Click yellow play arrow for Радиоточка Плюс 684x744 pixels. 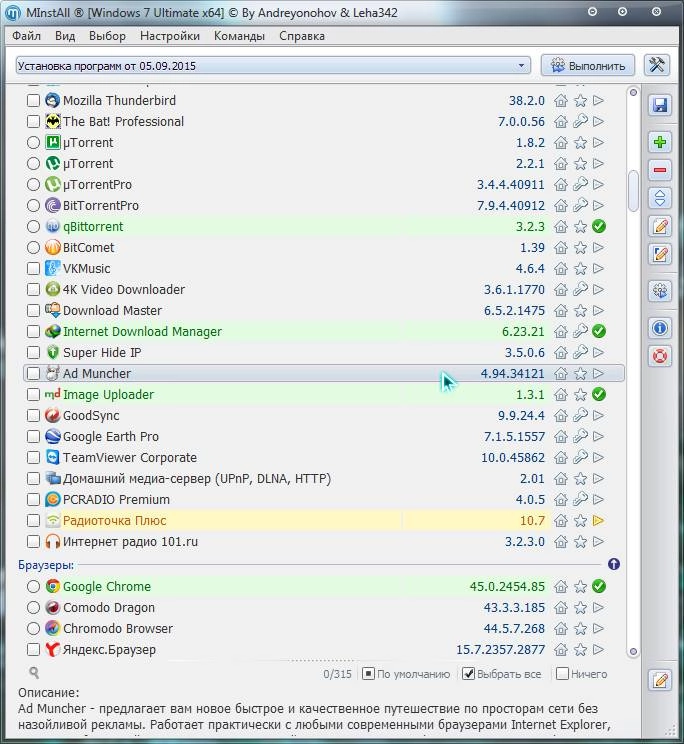599,521
